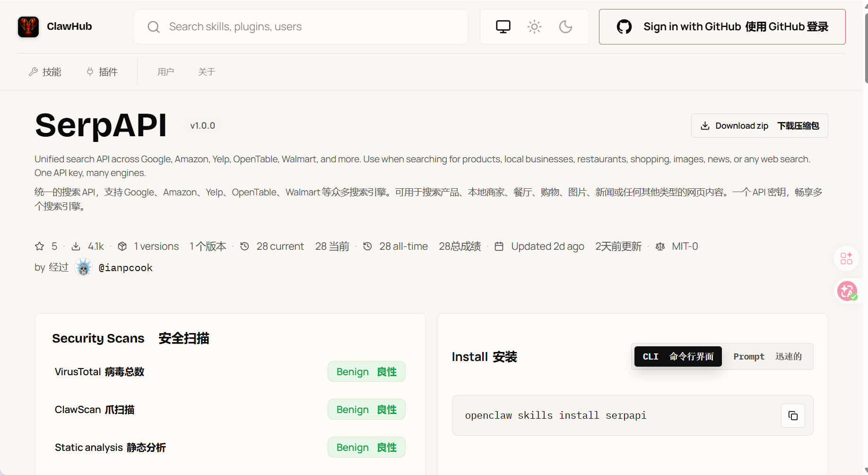This screenshot has height=475, width=868.
Task: Open the 用户 users nav item
Action: (166, 72)
